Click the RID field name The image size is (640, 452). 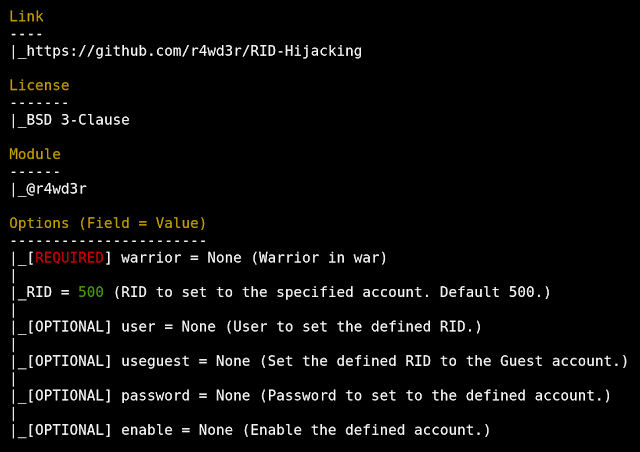pos(39,292)
